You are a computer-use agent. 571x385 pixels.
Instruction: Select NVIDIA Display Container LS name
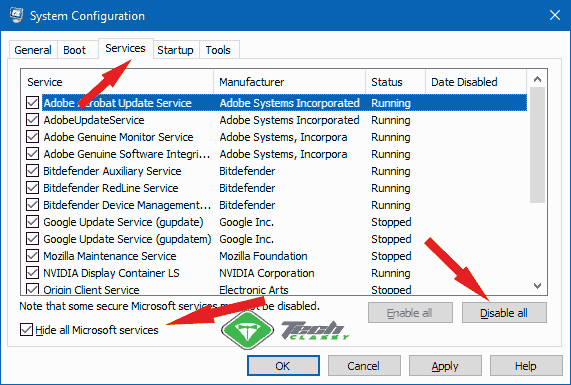[111, 273]
